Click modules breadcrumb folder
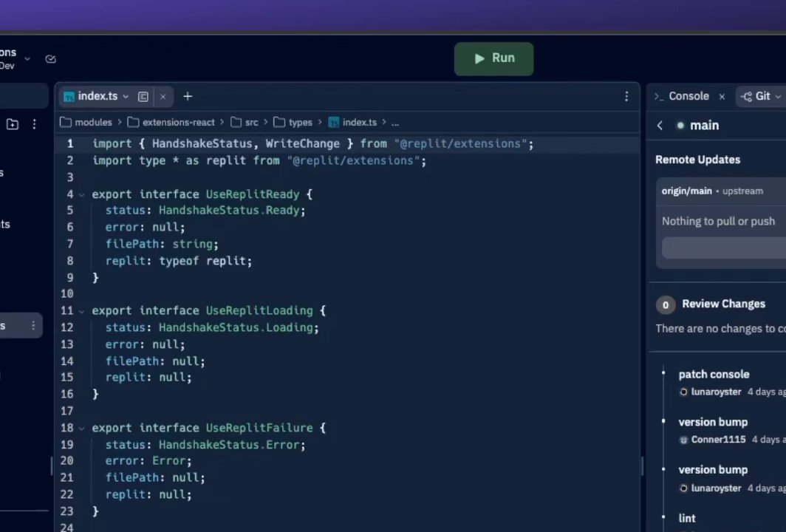Screen dimensions: 786x532 click(86, 123)
